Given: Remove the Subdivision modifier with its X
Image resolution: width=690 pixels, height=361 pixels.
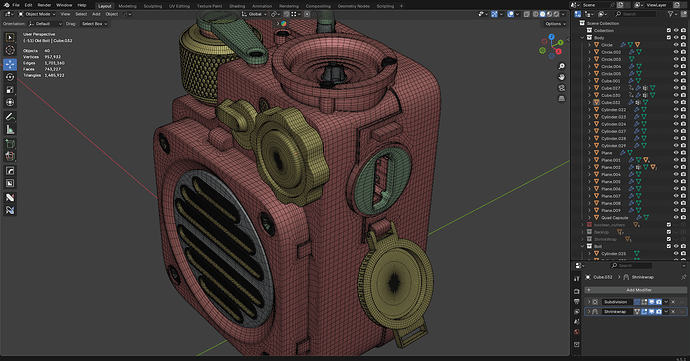Looking at the screenshot, I should point(673,302).
